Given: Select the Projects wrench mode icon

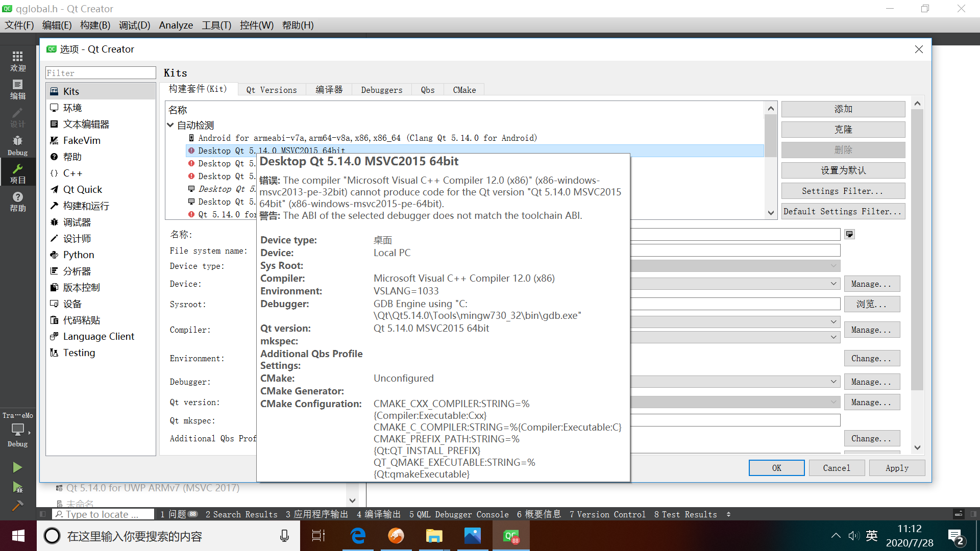Looking at the screenshot, I should click(x=17, y=173).
